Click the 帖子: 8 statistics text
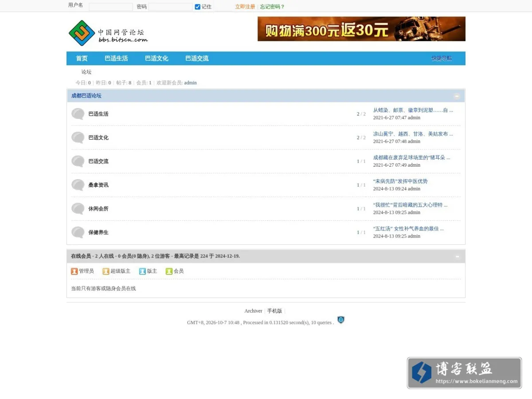Viewport: 532px width, 399px height. 124,83
